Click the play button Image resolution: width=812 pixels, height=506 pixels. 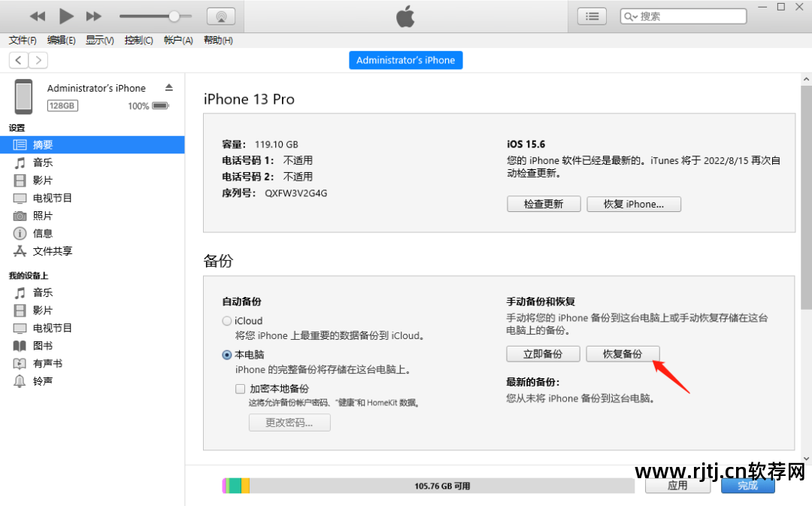[x=65, y=16]
